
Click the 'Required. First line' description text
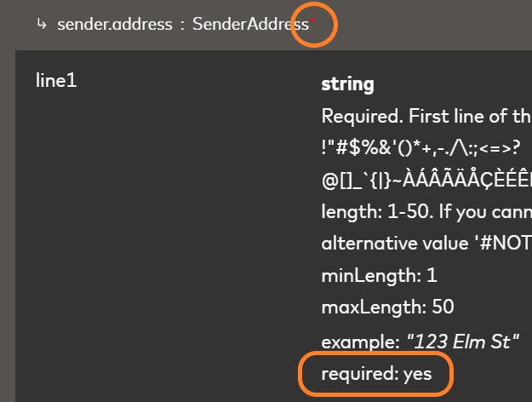coord(426,115)
